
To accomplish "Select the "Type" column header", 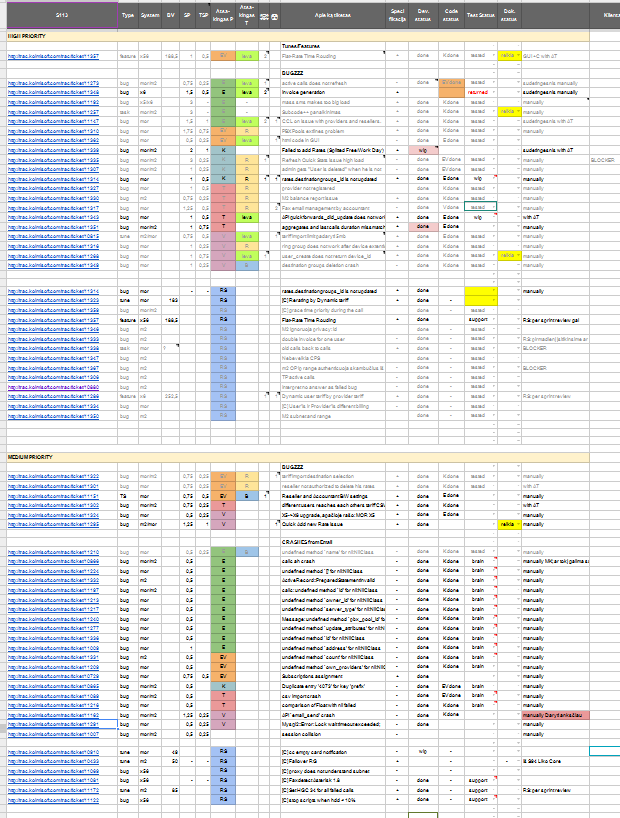I will (x=128, y=16).
